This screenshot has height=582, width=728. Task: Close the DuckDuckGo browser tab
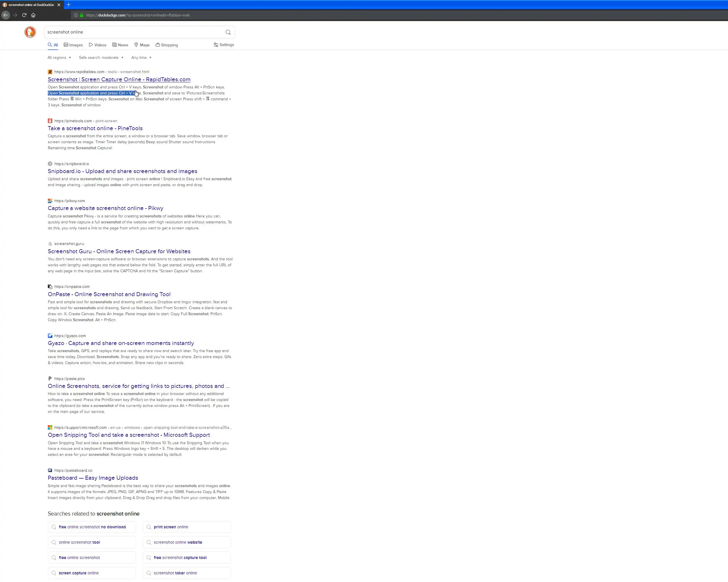click(59, 5)
